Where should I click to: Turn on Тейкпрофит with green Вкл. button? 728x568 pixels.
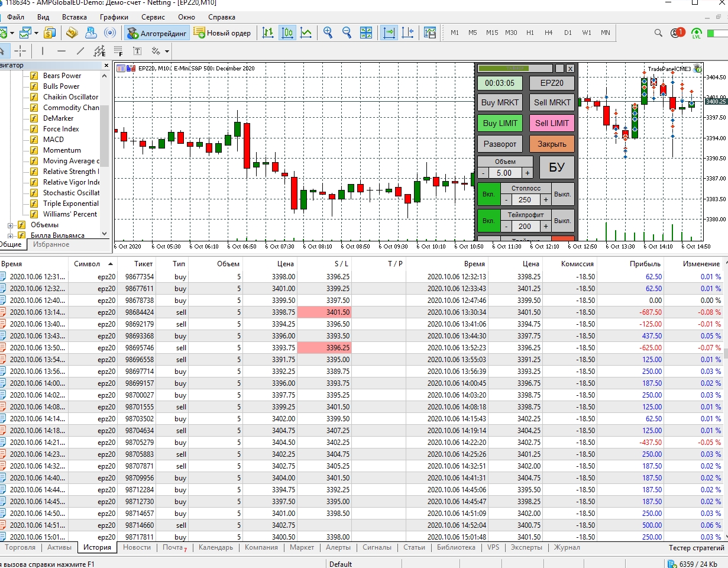tap(488, 221)
